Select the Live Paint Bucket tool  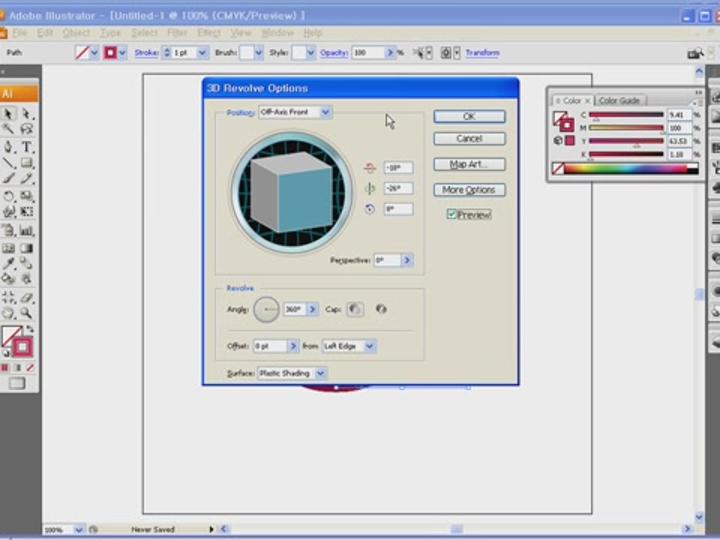tap(8, 278)
